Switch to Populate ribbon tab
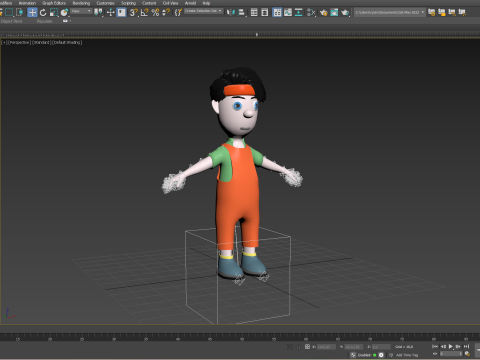 (45, 21)
